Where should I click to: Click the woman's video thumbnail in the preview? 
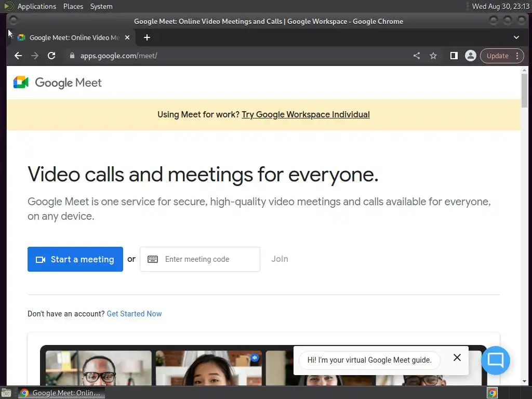point(208,368)
